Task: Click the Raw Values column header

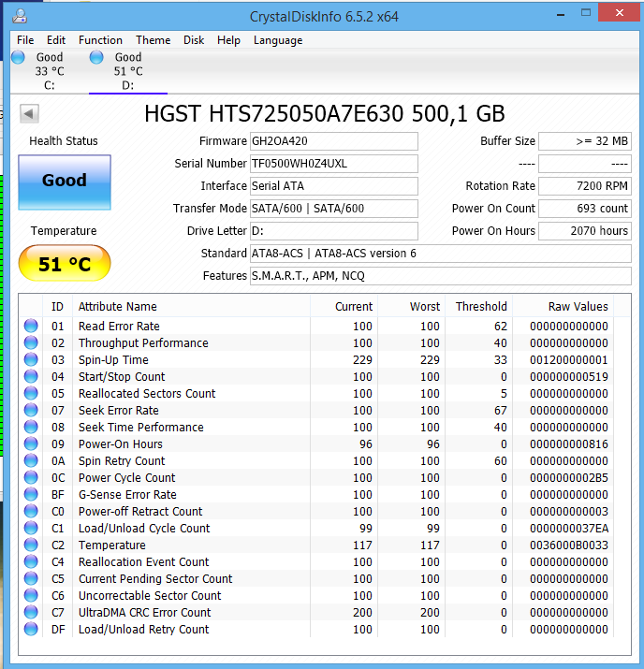Action: [x=563, y=306]
